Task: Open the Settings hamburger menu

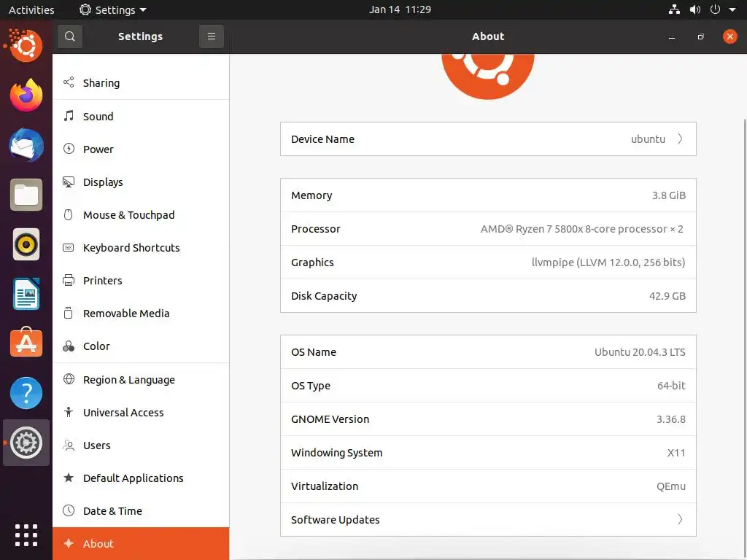Action: point(212,36)
